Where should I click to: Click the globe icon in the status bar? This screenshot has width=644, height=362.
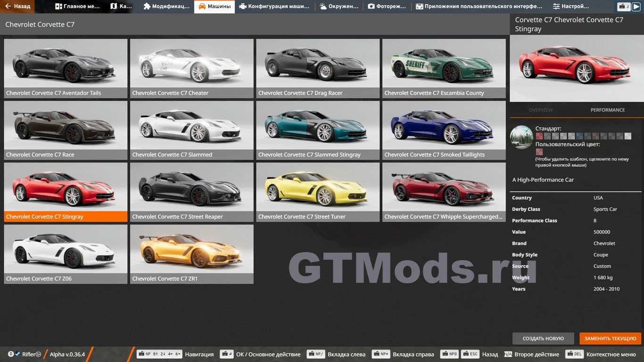11,354
